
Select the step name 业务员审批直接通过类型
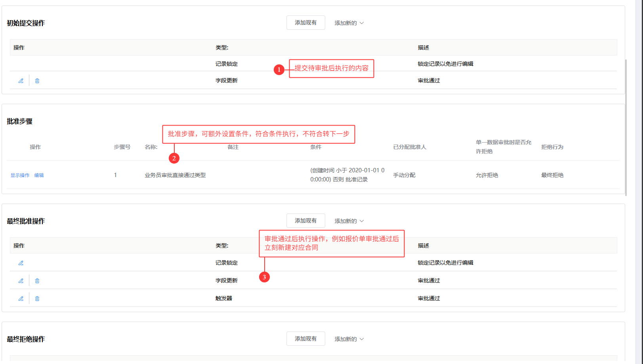point(175,175)
